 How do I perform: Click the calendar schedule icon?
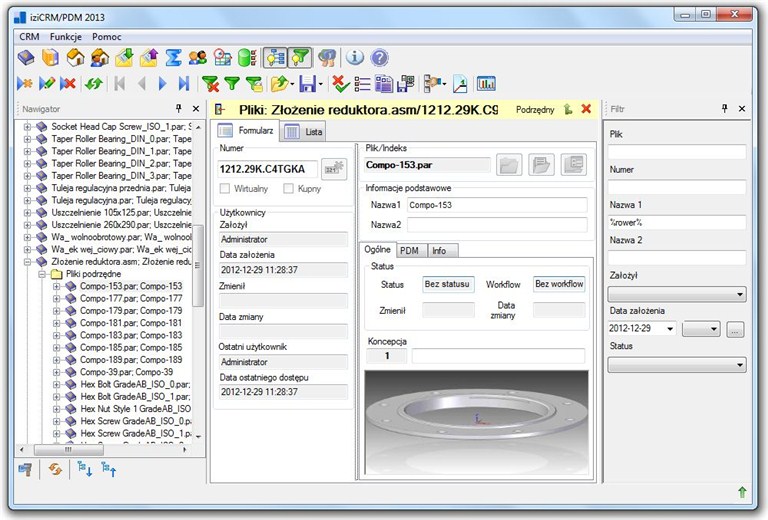point(222,58)
